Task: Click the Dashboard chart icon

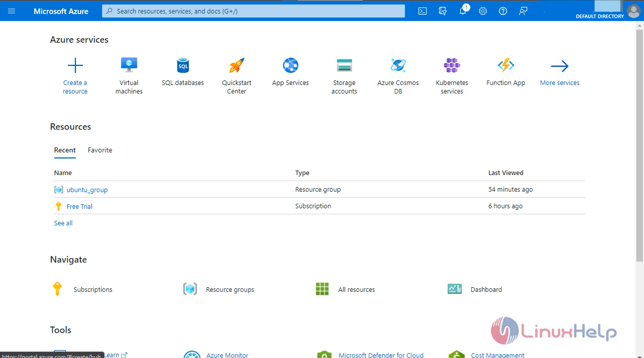Action: click(x=454, y=289)
